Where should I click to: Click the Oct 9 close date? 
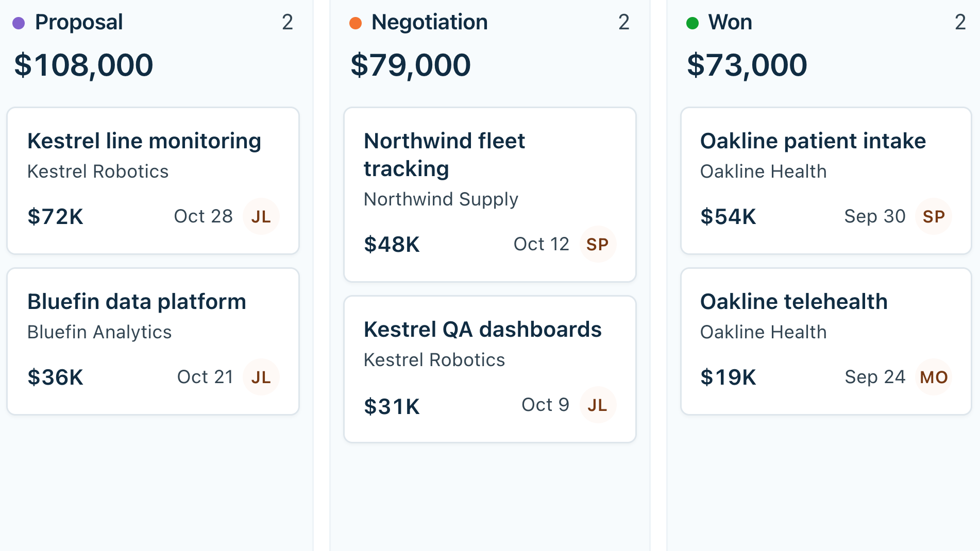(x=546, y=405)
